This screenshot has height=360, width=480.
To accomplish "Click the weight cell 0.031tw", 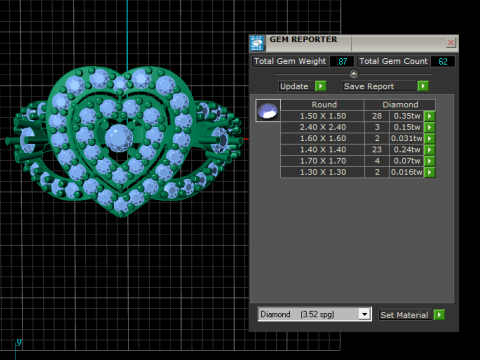I will 407,138.
